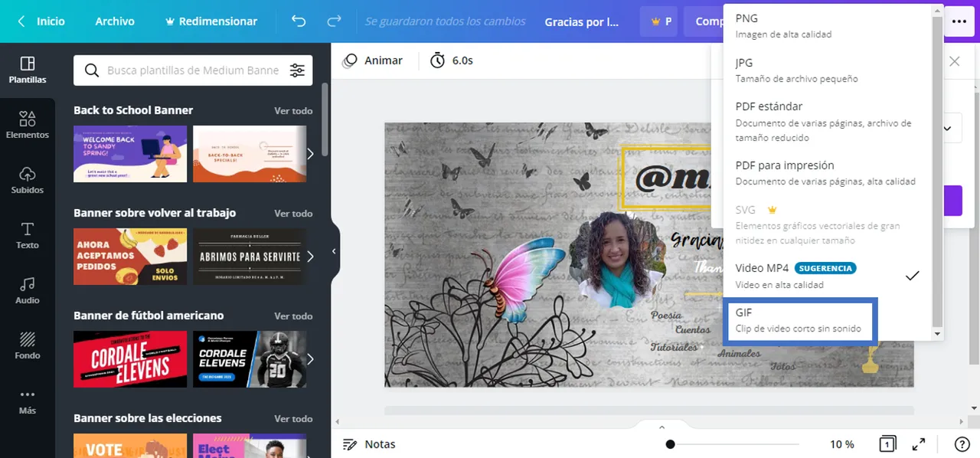Click the undo arrow icon
This screenshot has height=458, width=980.
pos(299,21)
